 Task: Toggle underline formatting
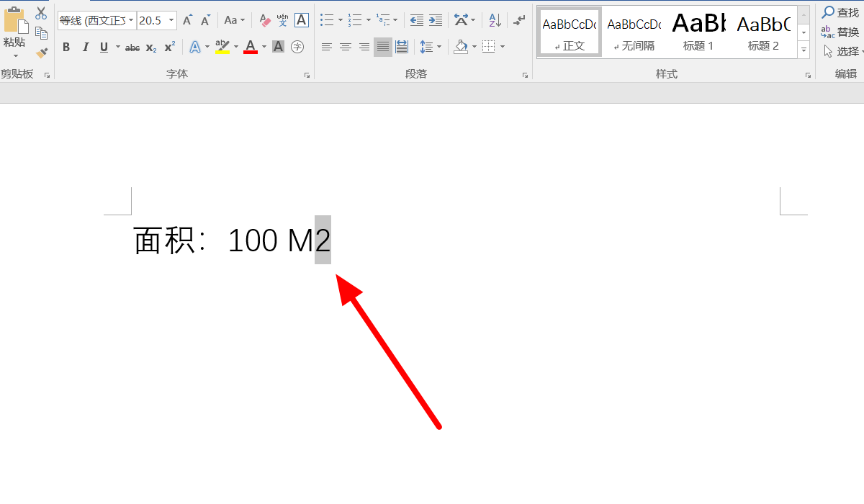(x=104, y=48)
